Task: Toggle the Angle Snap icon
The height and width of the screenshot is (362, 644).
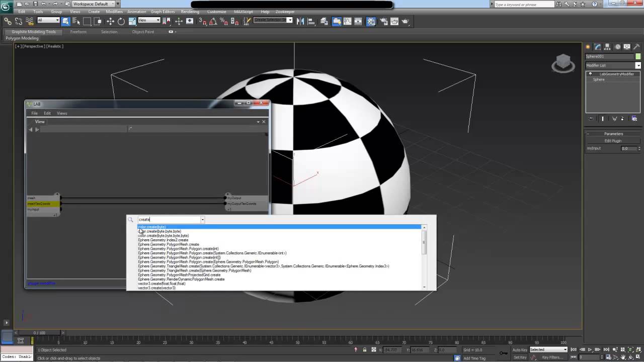Action: tap(213, 21)
